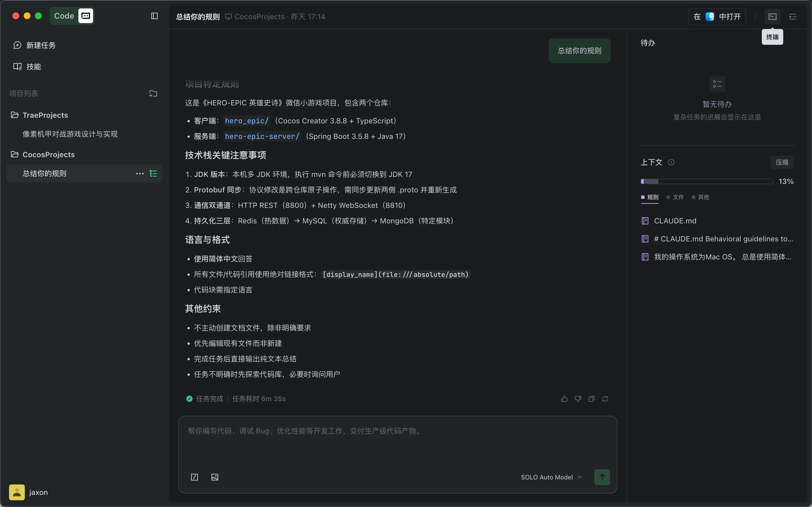Screen dimensions: 812x507
Task: Copy the response with copy icon
Action: tap(592, 399)
